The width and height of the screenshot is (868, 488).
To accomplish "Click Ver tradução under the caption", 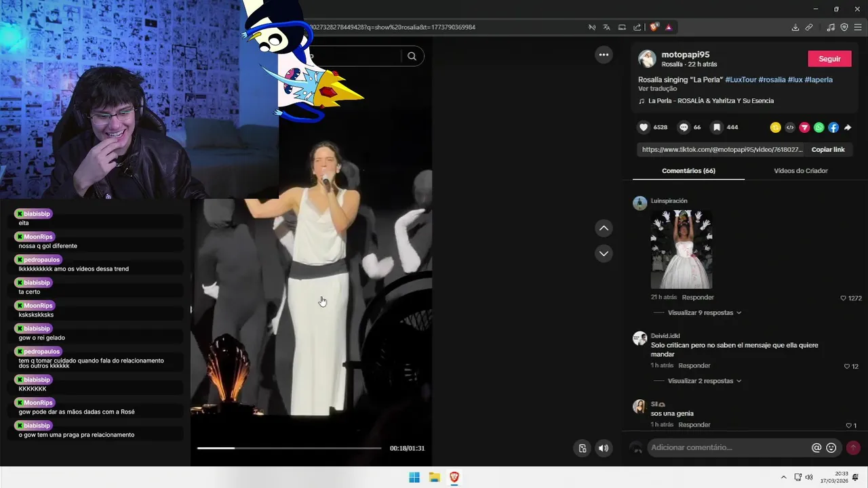I will (657, 89).
